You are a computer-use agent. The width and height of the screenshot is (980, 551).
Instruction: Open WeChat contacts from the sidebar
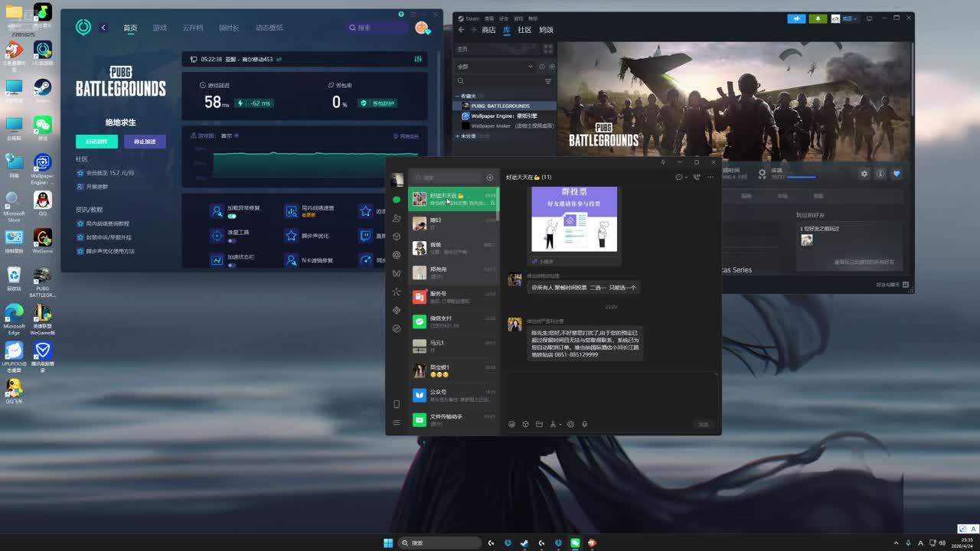[x=397, y=218]
